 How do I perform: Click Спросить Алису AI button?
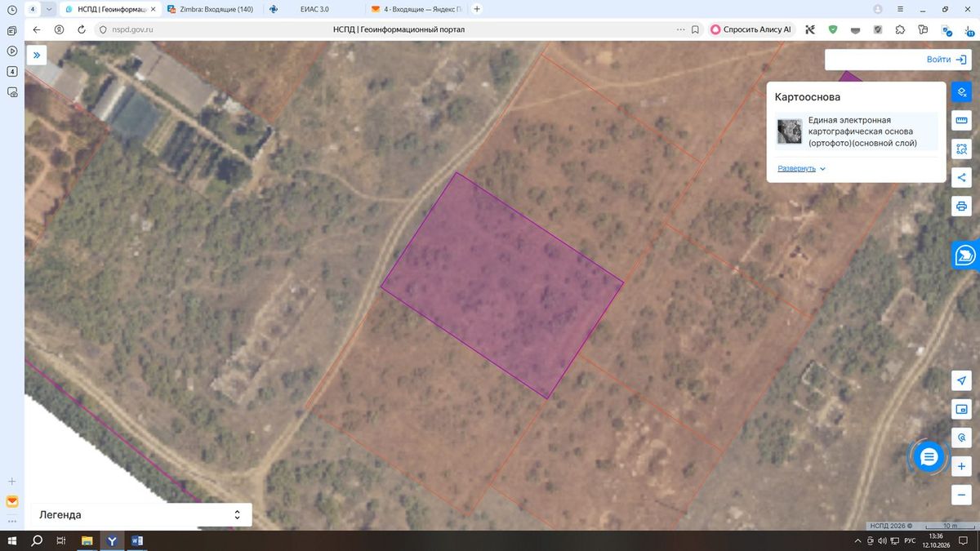click(x=751, y=29)
